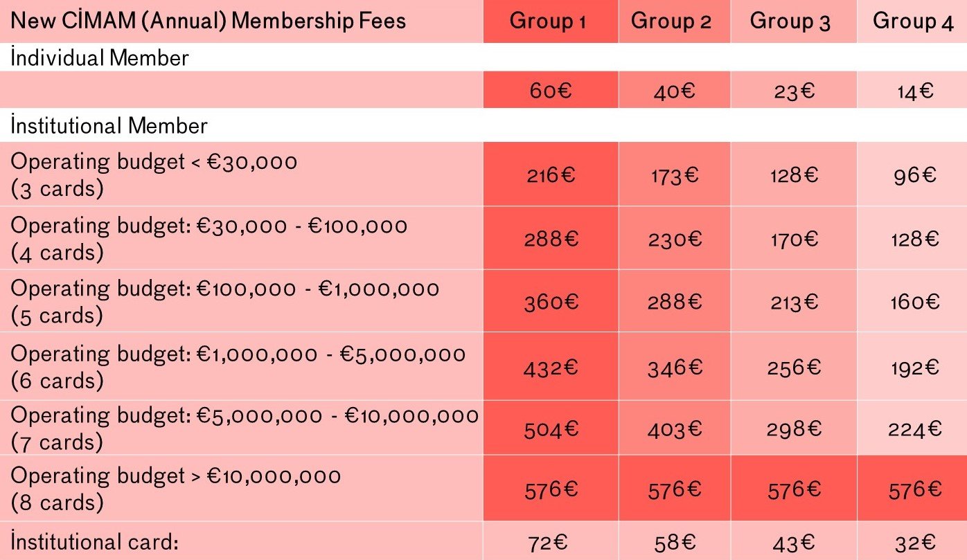The height and width of the screenshot is (560, 967).
Task: Click the 230€ fee cell
Action: [675, 239]
